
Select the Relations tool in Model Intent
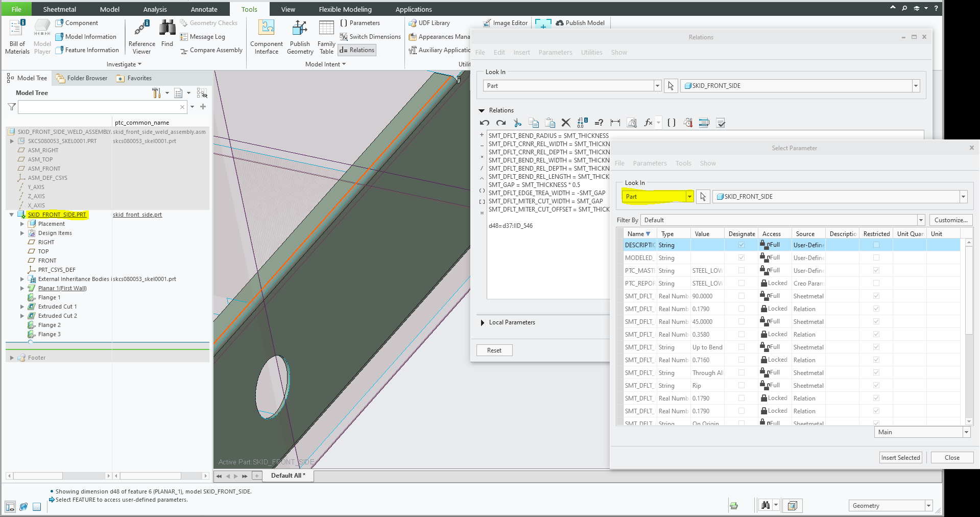(x=356, y=50)
